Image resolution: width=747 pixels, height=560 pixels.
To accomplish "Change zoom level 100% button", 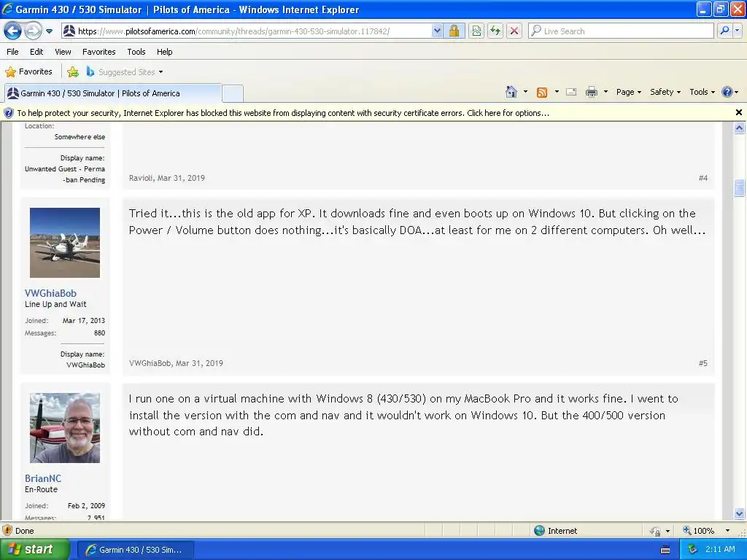I will pyautogui.click(x=698, y=531).
